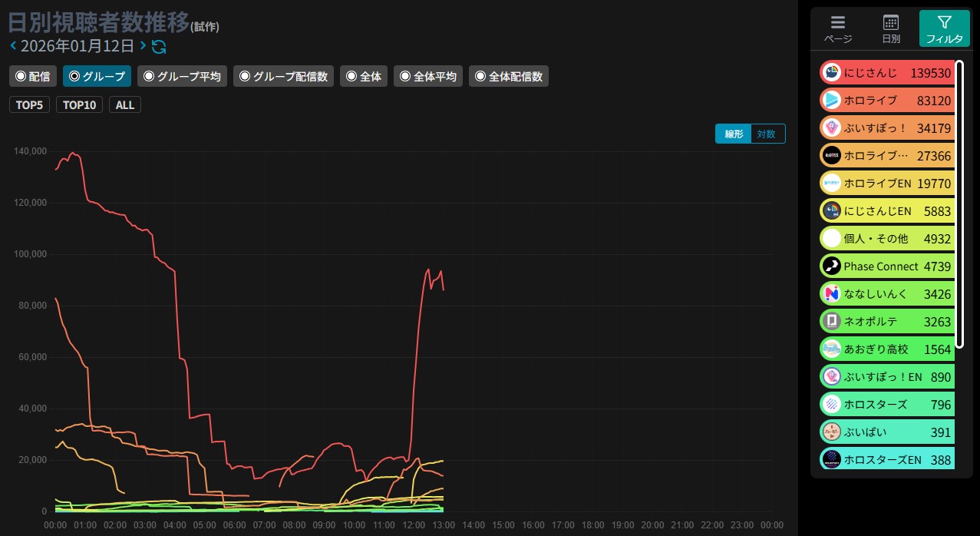Show TOP10 groups only
Image resolution: width=980 pixels, height=536 pixels.
tap(79, 104)
